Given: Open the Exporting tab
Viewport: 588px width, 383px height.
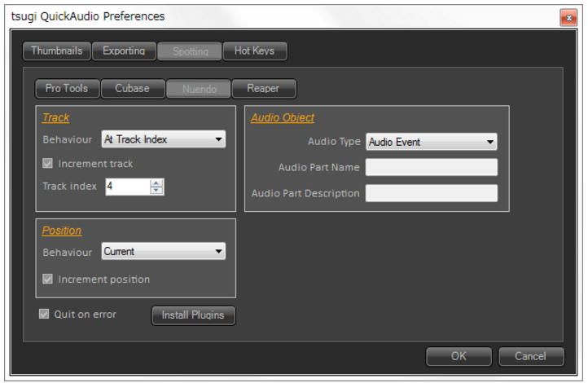Looking at the screenshot, I should point(124,51).
